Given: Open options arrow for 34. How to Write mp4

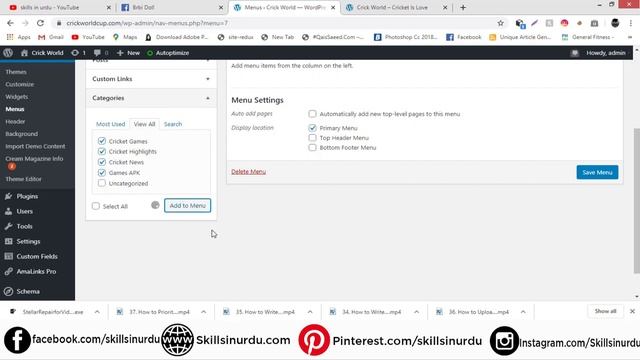Looking at the screenshot, I should 416,312.
